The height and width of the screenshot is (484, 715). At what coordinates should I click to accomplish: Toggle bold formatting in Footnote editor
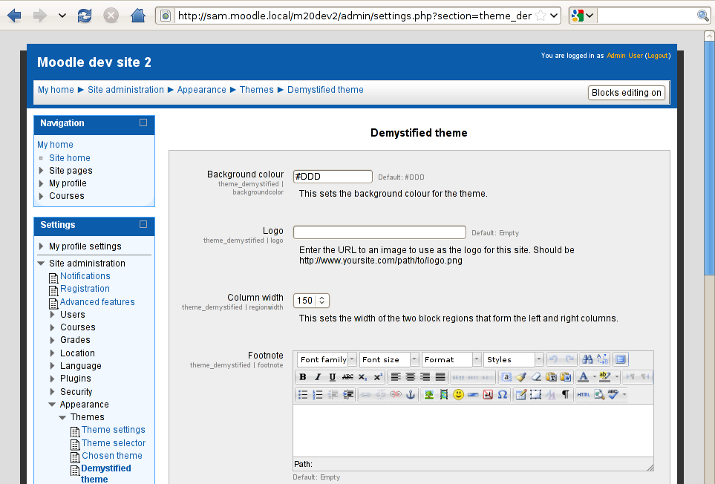tap(303, 377)
